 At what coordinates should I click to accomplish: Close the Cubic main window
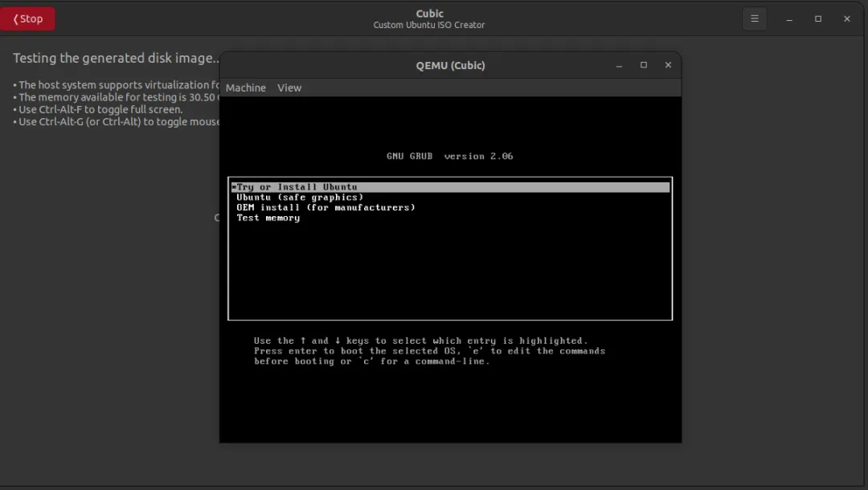coord(847,18)
